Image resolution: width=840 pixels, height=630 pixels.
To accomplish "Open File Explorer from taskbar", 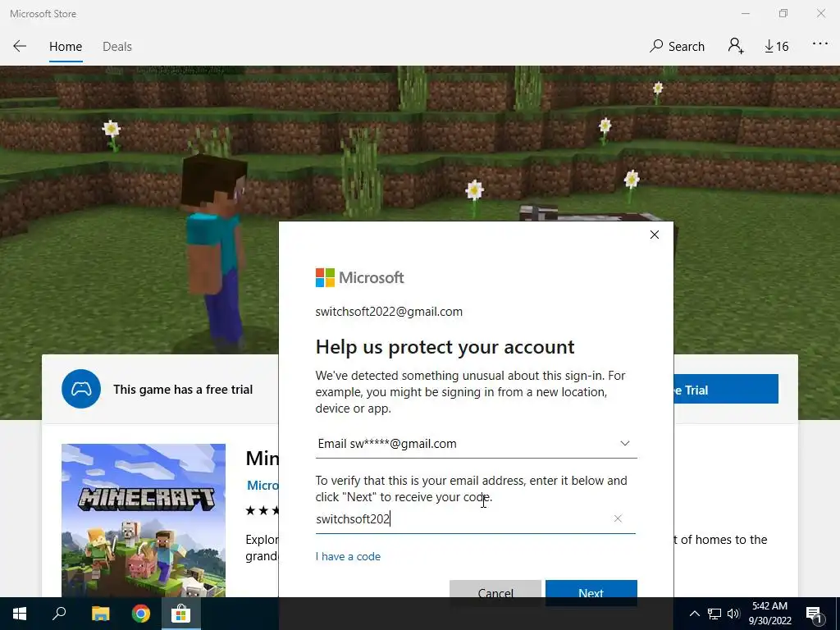I will point(100,614).
